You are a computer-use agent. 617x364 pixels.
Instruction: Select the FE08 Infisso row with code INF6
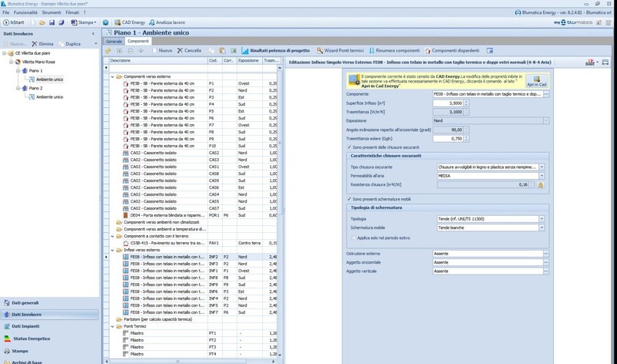(193, 292)
